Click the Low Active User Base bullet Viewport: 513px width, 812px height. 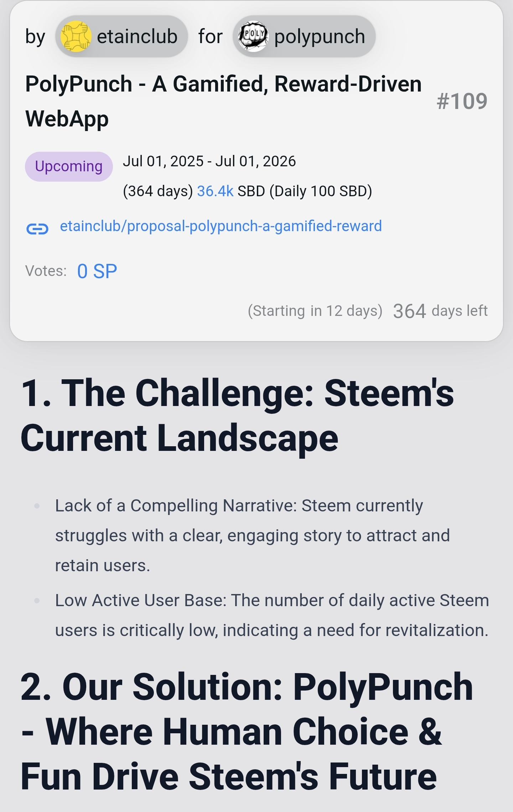(271, 615)
